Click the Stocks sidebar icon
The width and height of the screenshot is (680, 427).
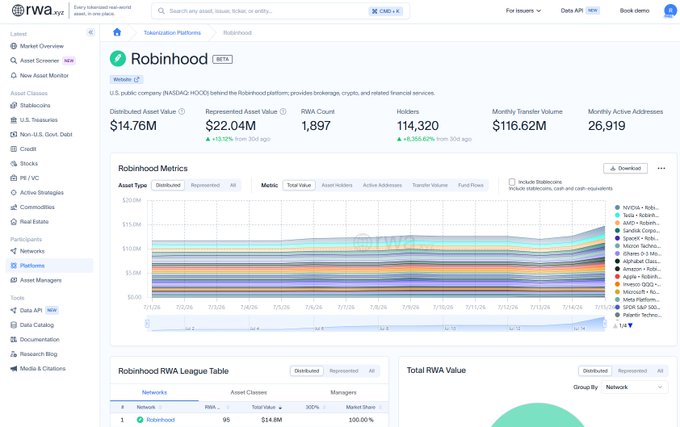point(13,163)
